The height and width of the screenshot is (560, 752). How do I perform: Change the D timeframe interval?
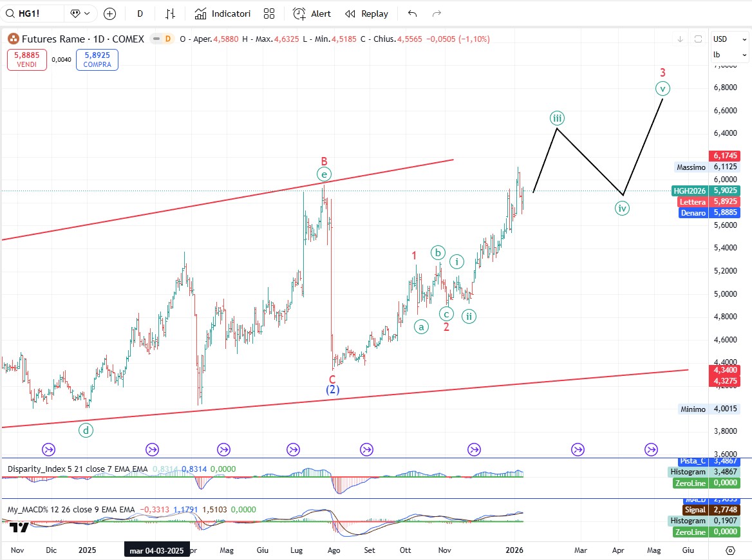140,14
